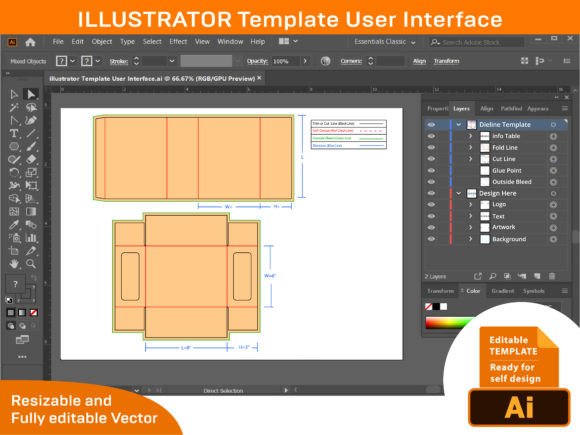Click the Stroke label link

[x=119, y=61]
